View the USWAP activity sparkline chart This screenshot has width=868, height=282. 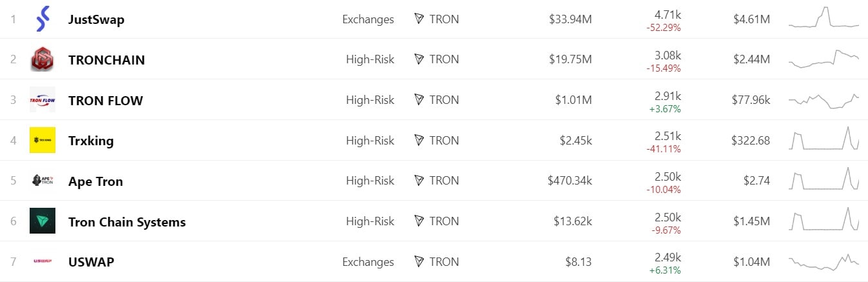click(x=824, y=261)
